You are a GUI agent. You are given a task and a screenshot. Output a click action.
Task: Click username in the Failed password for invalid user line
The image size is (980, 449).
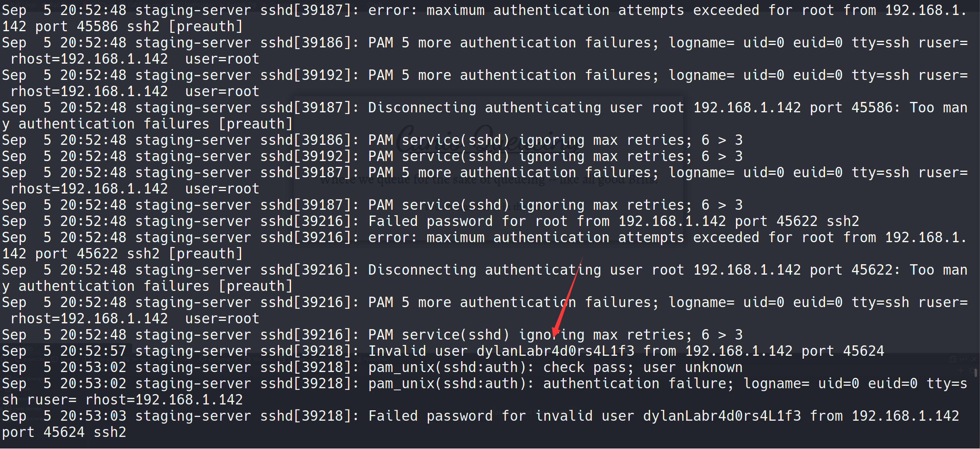722,416
